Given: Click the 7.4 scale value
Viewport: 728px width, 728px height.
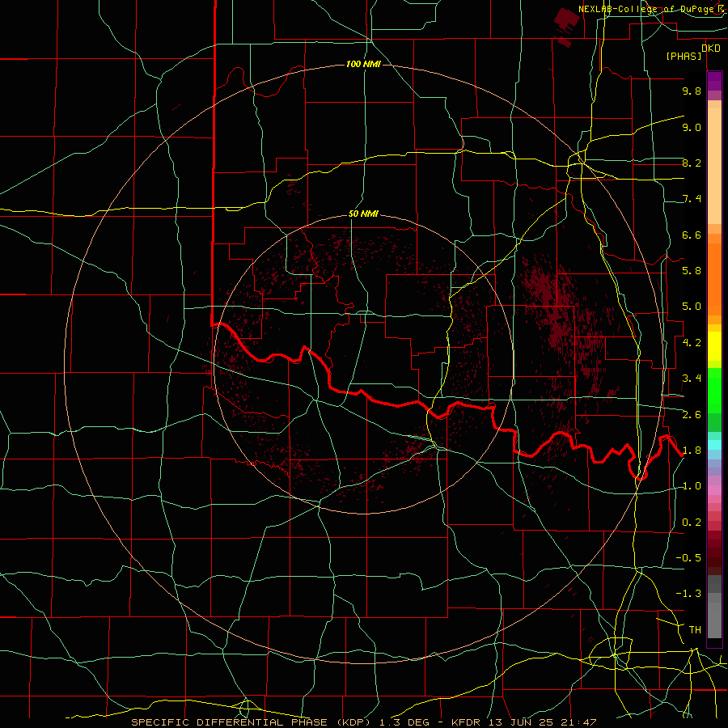Looking at the screenshot, I should coord(692,199).
